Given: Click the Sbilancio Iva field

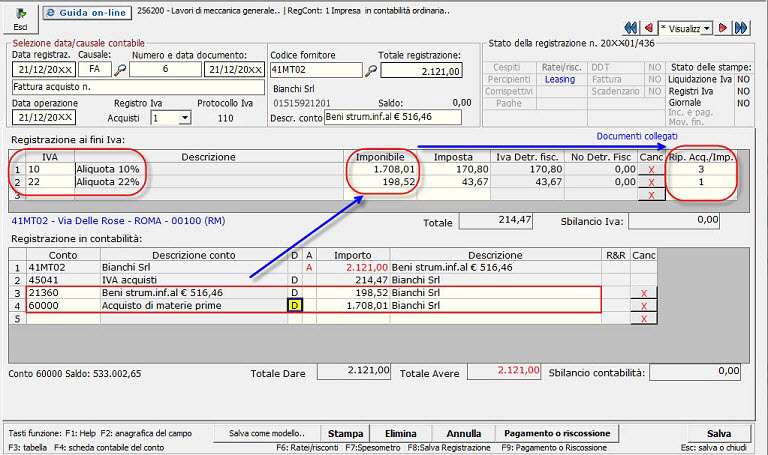Looking at the screenshot, I should (x=674, y=221).
